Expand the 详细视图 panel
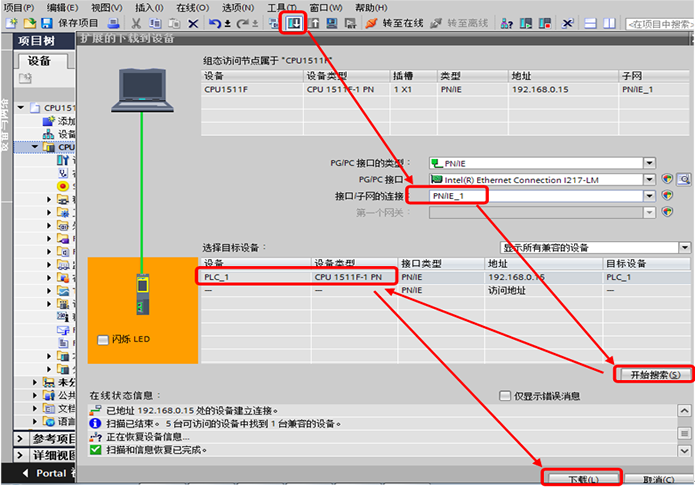 [20, 455]
